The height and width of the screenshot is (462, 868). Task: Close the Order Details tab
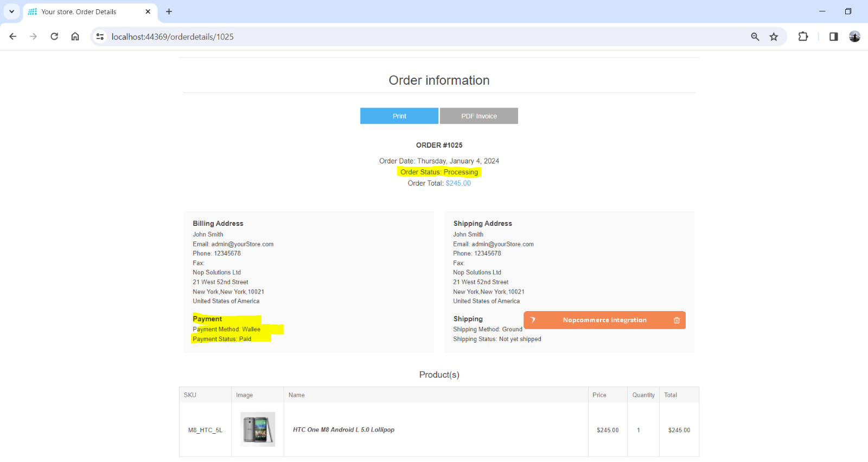(x=148, y=11)
